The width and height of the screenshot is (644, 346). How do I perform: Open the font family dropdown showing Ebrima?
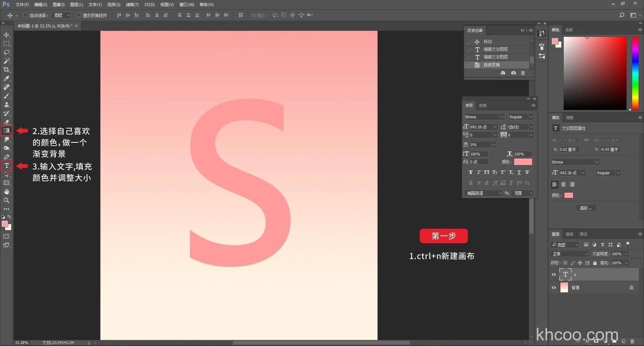[x=502, y=116]
